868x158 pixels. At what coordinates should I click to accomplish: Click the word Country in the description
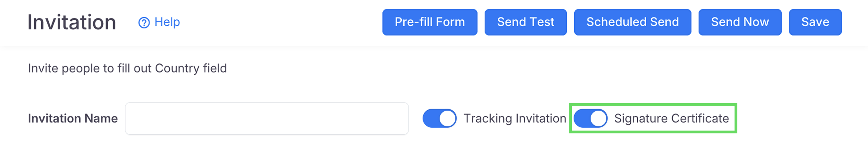[x=177, y=68]
